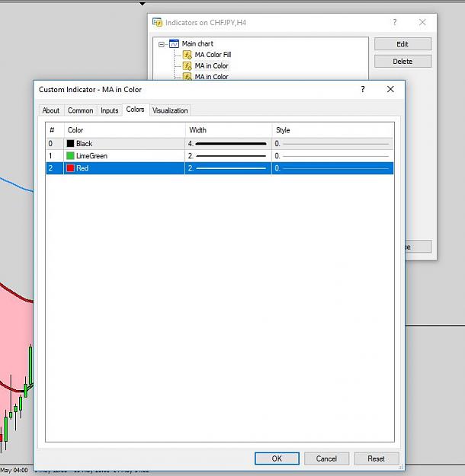Screen dimensions: 465x476
Task: Switch to the Visualization tab
Action: [x=170, y=110]
